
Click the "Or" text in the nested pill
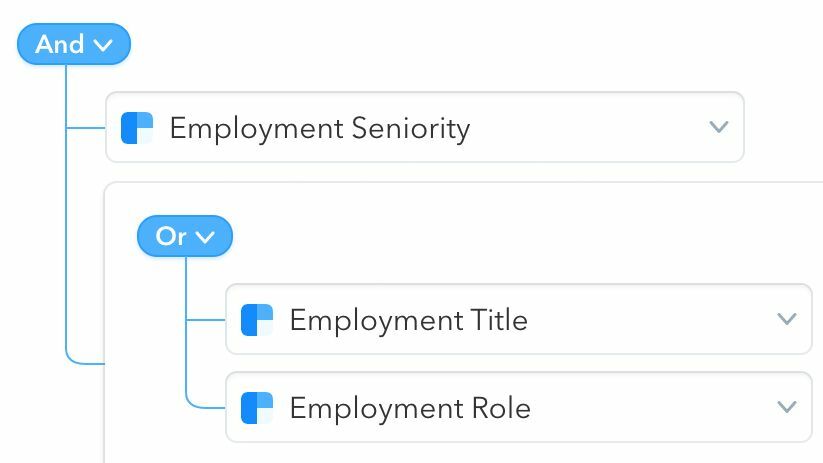(x=171, y=236)
